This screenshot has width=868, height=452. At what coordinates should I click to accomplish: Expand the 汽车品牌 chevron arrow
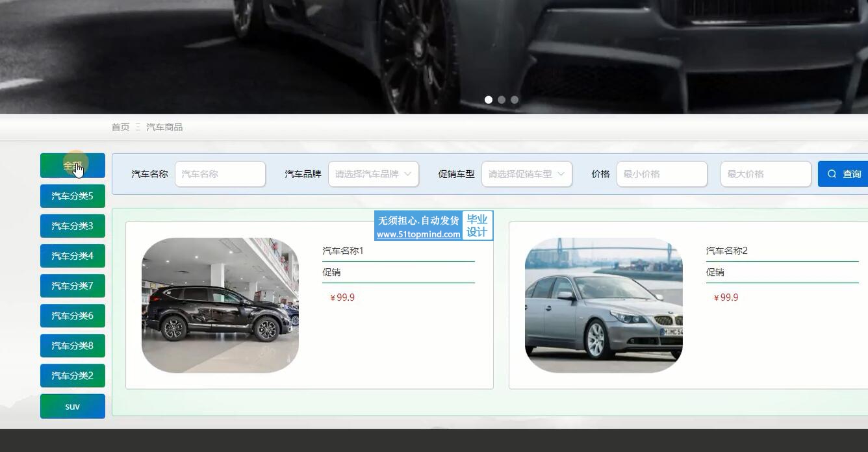(x=407, y=174)
